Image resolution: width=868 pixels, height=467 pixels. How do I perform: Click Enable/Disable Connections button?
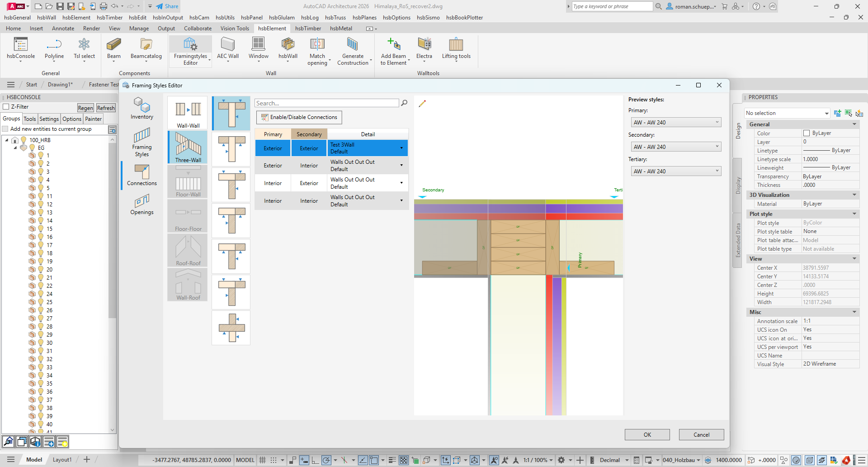coord(299,117)
